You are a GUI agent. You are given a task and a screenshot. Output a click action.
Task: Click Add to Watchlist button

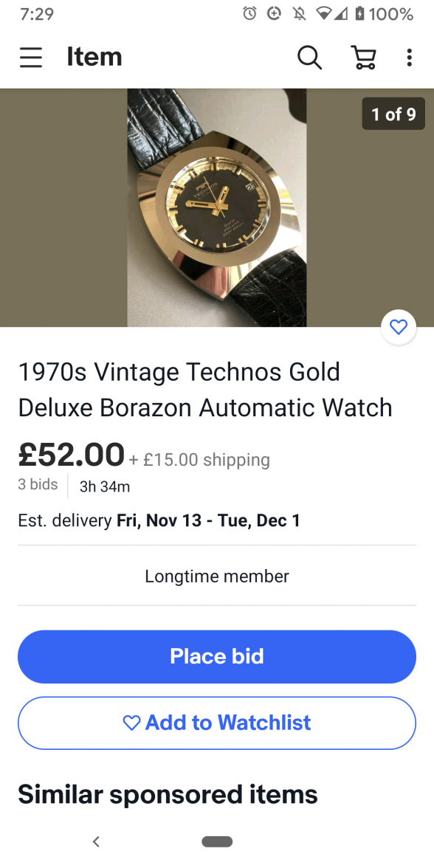tap(217, 723)
